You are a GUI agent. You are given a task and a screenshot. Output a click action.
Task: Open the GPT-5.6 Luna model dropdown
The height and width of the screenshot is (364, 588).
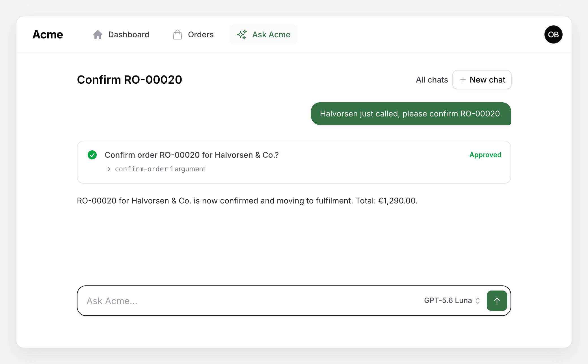click(x=452, y=300)
